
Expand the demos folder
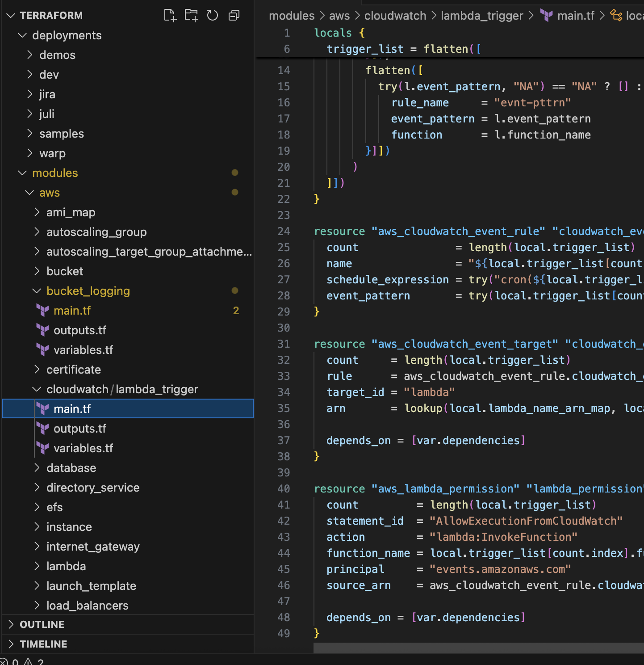point(29,55)
